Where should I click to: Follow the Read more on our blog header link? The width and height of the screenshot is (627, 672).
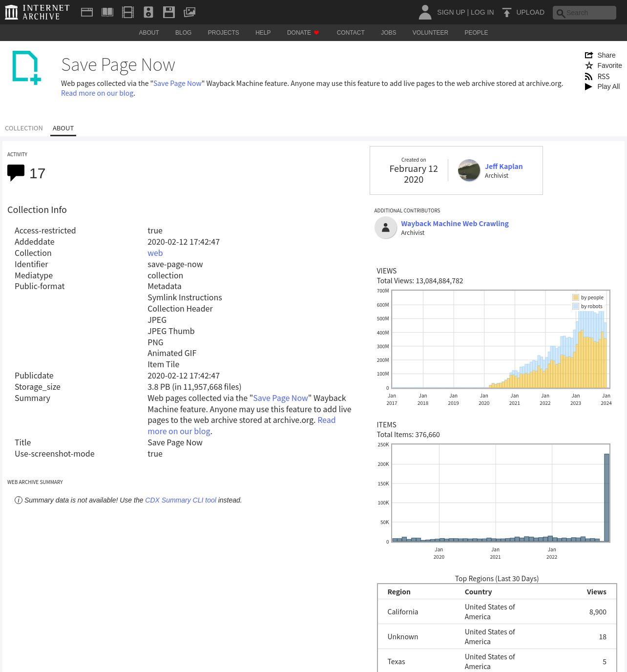(x=97, y=93)
